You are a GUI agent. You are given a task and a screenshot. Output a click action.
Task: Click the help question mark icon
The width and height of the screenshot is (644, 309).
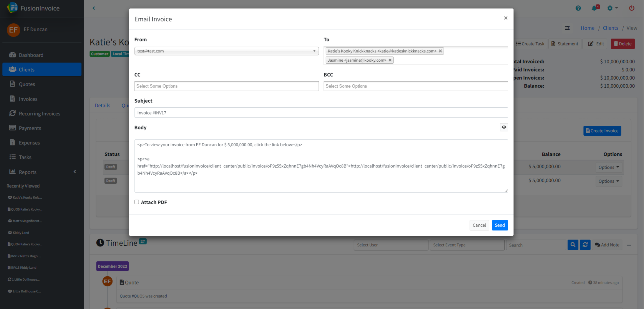(578, 8)
